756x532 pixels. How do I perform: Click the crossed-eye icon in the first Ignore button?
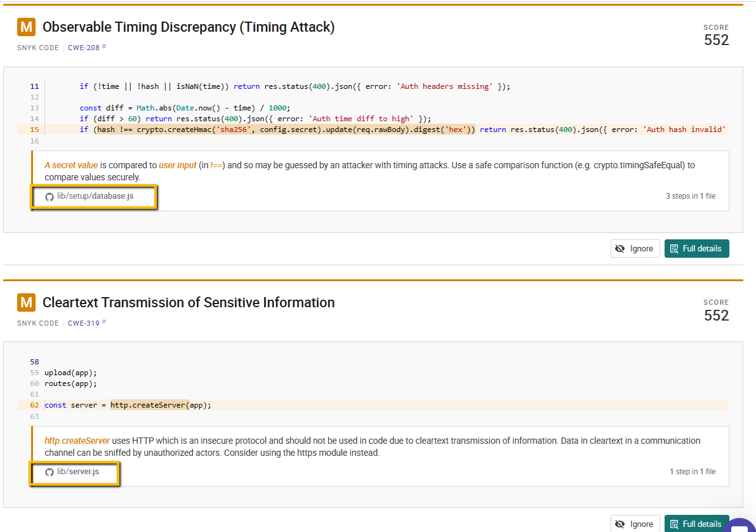coord(620,249)
